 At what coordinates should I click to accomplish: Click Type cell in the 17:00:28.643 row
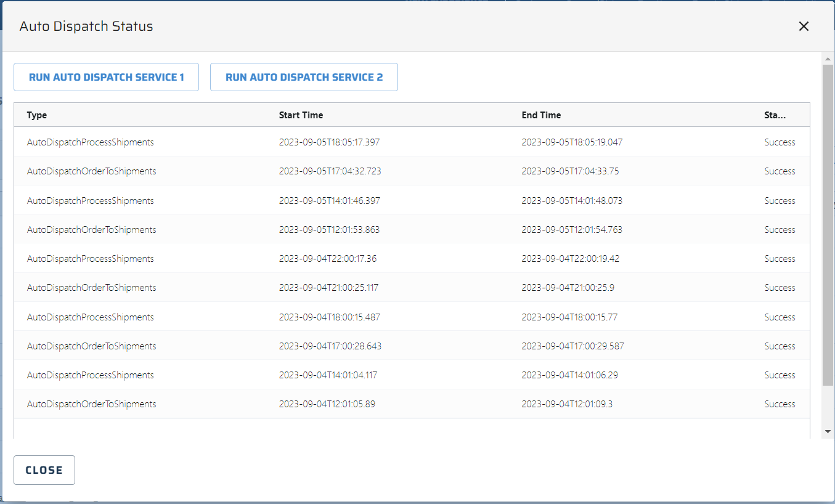tap(92, 346)
